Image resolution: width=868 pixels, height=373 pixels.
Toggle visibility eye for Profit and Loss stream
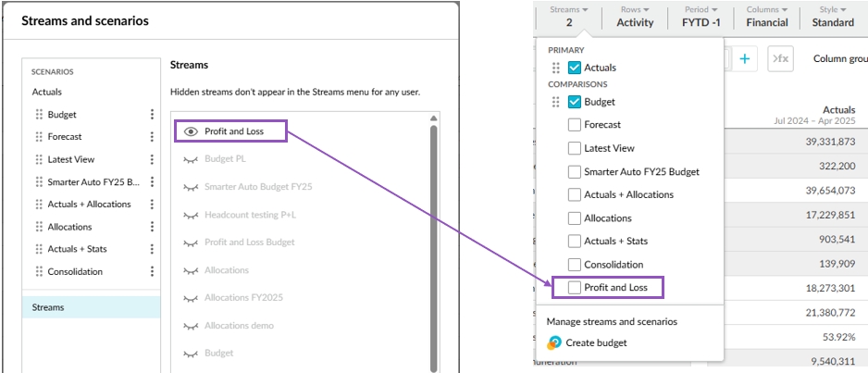click(x=191, y=131)
